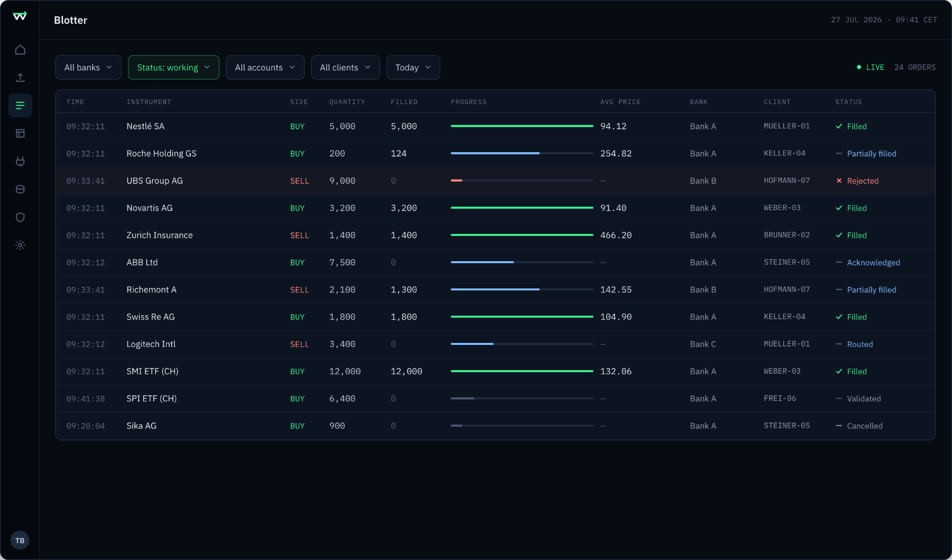Select the Novartis AG instrument
The height and width of the screenshot is (560, 952).
(x=149, y=208)
